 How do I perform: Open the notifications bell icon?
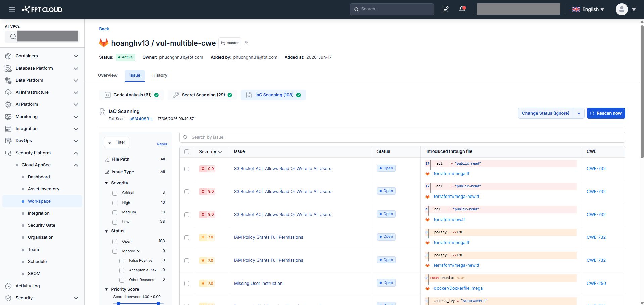tap(462, 9)
